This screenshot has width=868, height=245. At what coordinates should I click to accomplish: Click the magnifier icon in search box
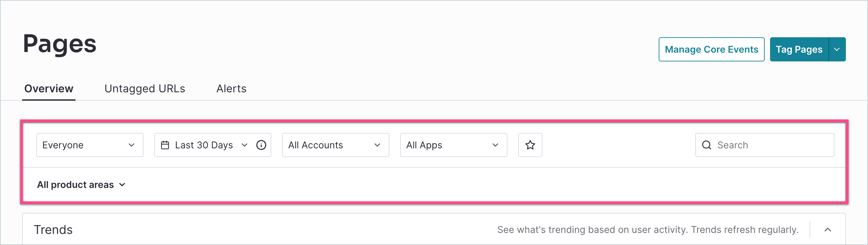[707, 145]
